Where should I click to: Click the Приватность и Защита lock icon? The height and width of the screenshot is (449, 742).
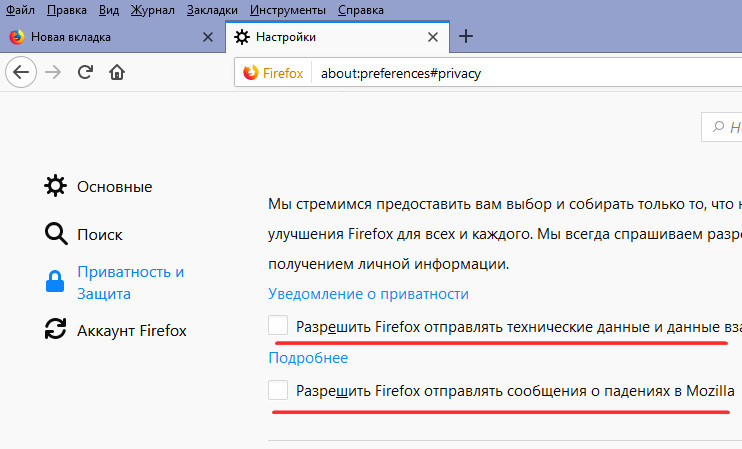(x=55, y=282)
